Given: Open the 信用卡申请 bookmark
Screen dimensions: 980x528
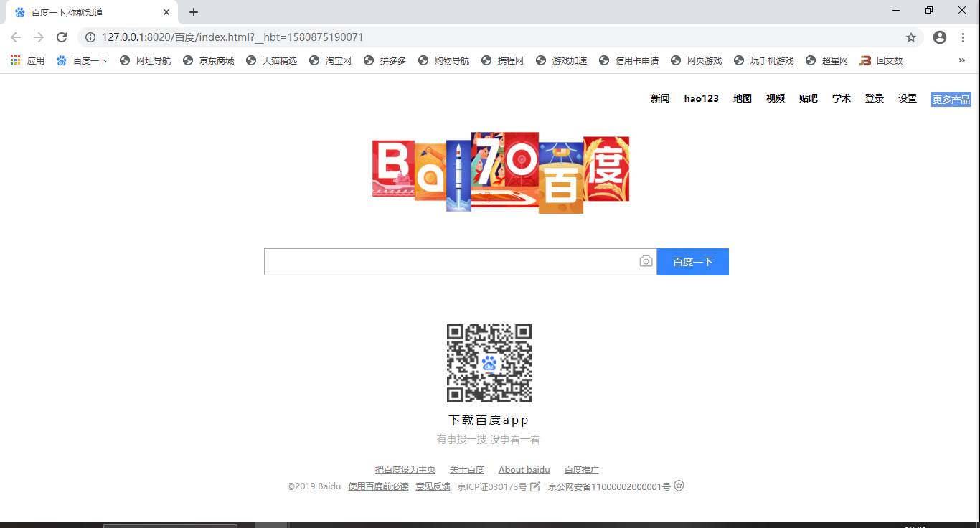Looking at the screenshot, I should pos(628,61).
